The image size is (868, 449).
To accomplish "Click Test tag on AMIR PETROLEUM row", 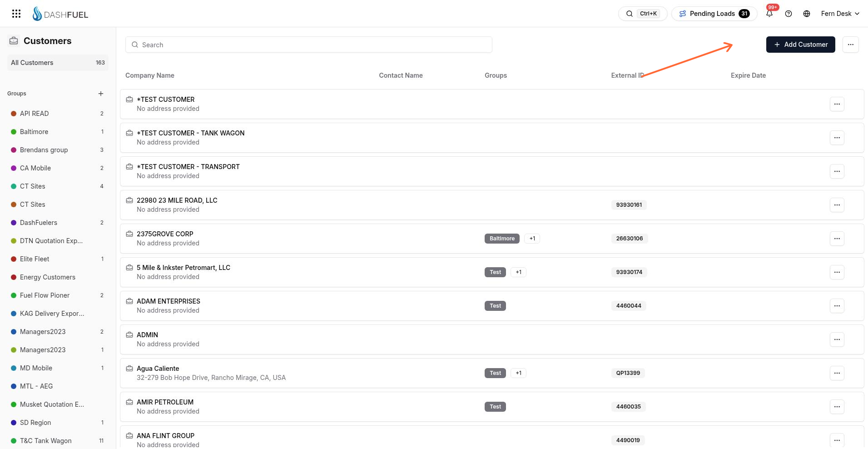I will (495, 407).
